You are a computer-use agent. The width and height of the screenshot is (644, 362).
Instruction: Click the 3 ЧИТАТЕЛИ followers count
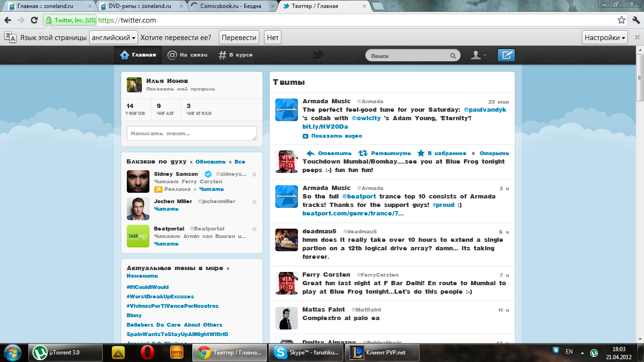(x=199, y=109)
